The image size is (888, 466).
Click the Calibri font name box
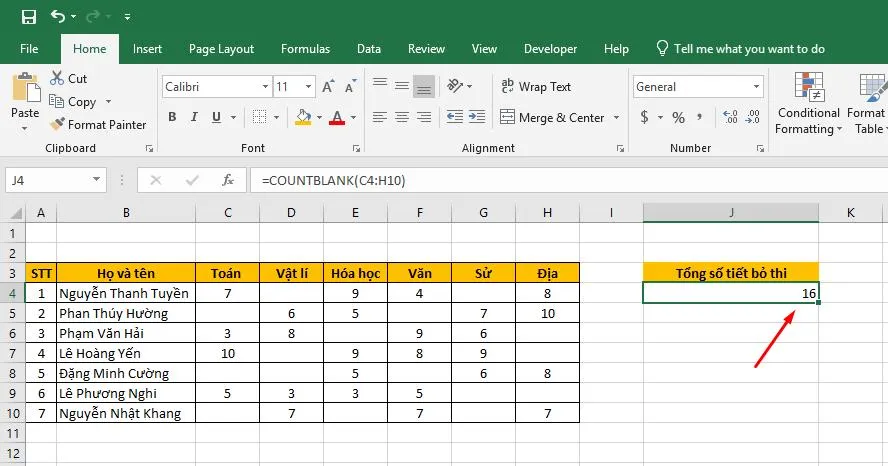[211, 87]
